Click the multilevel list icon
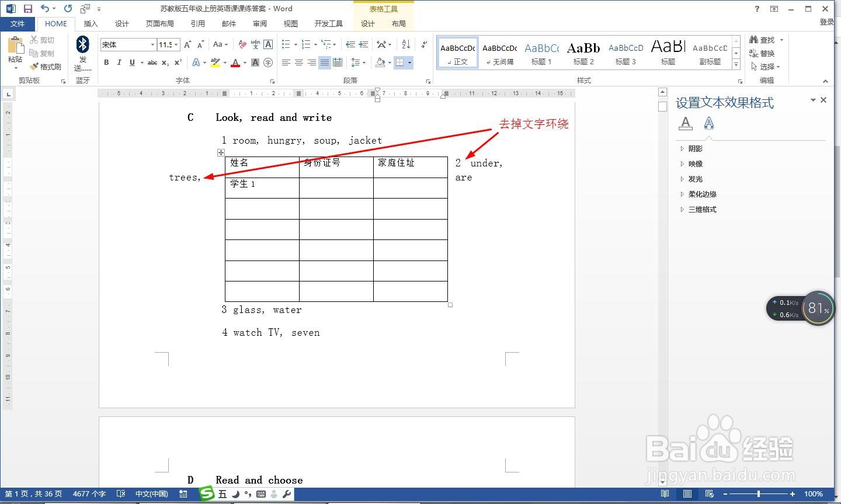The height and width of the screenshot is (504, 841). pos(326,44)
